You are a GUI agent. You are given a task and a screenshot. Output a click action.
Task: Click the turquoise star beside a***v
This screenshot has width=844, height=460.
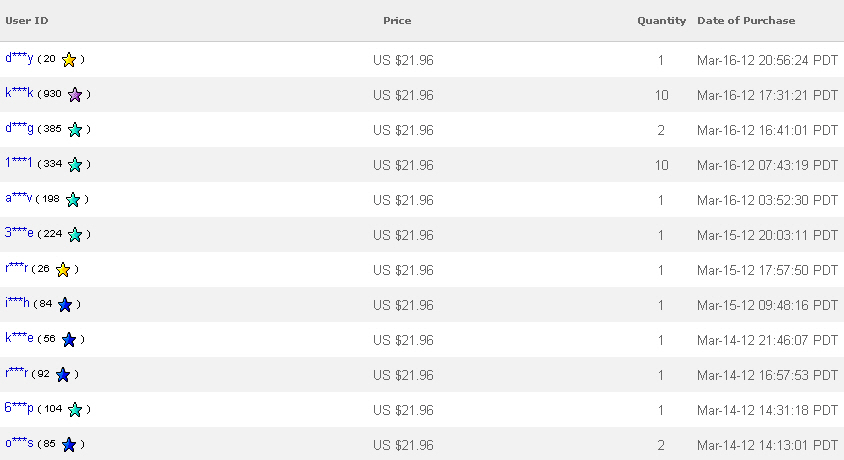point(73,200)
